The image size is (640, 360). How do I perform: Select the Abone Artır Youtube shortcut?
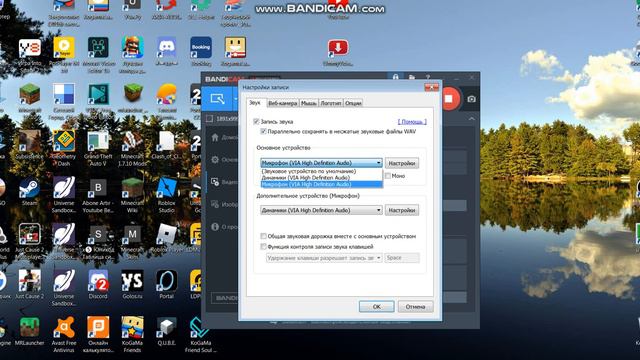point(98,195)
